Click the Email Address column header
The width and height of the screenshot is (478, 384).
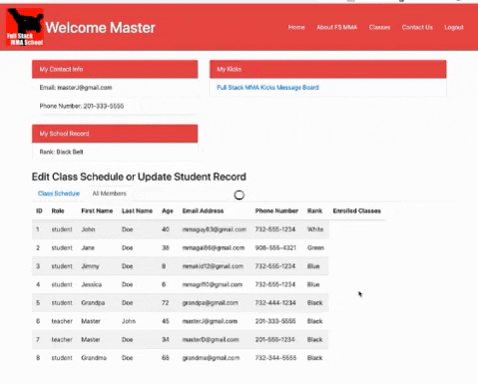point(203,211)
